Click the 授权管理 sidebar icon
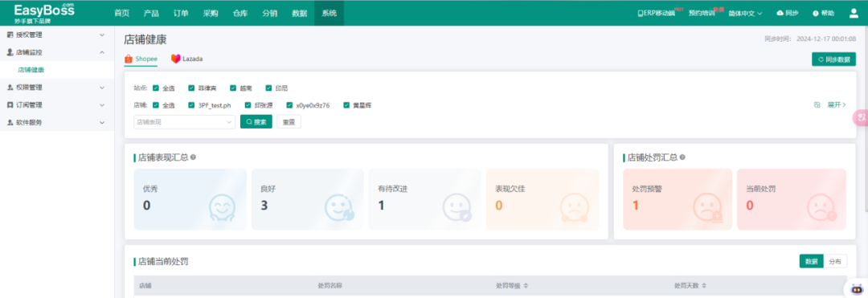 (x=10, y=35)
